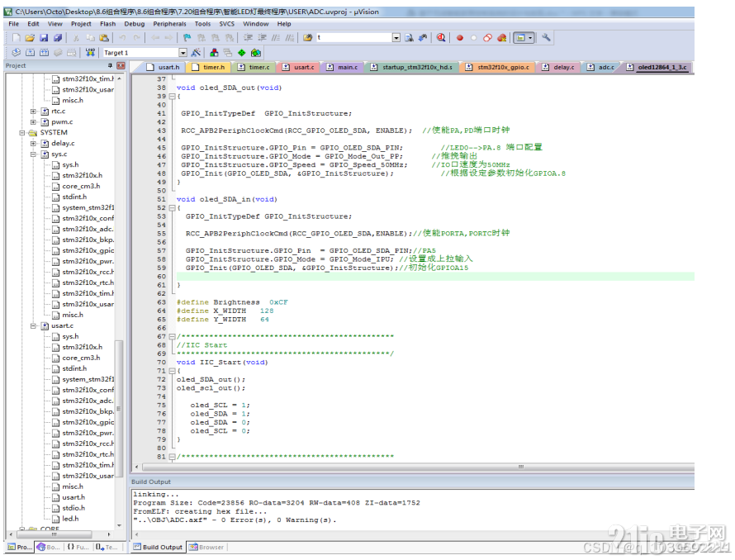Click the Find icon beside search box
735x560 pixels.
409,37
